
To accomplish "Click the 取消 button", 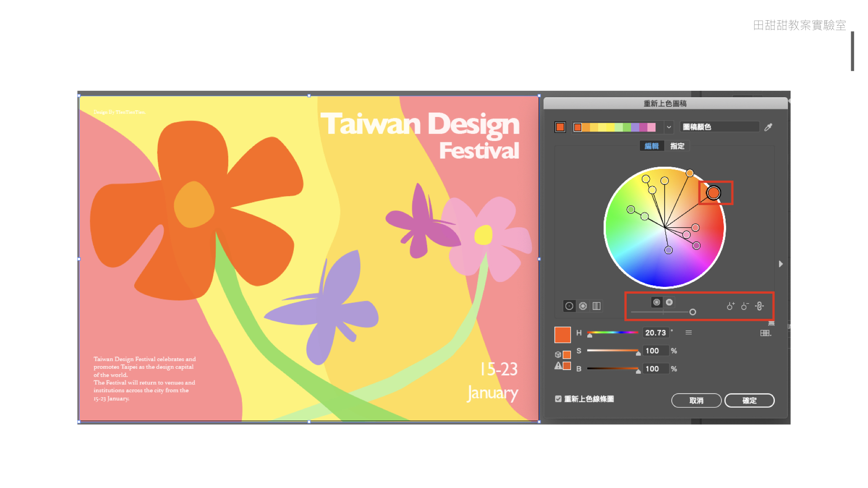I will (x=696, y=400).
